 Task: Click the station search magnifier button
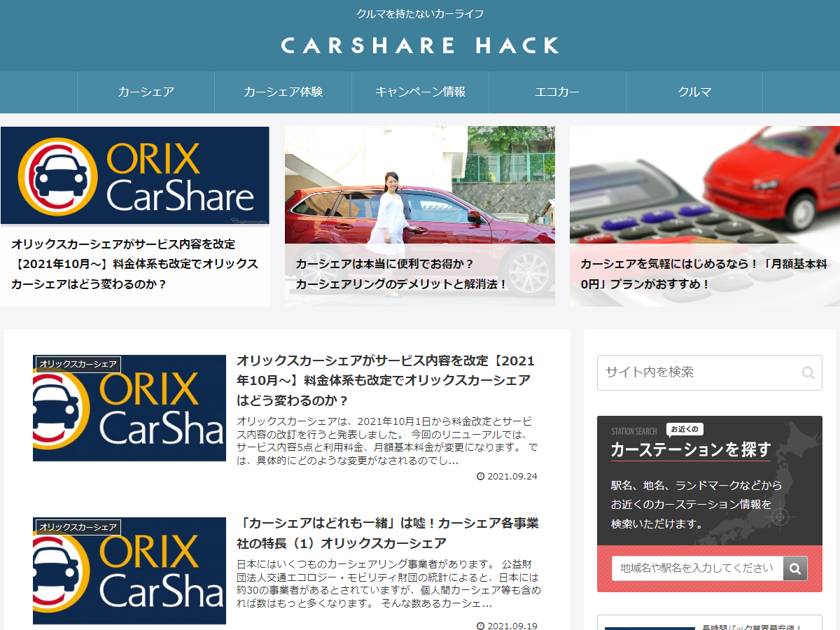795,568
